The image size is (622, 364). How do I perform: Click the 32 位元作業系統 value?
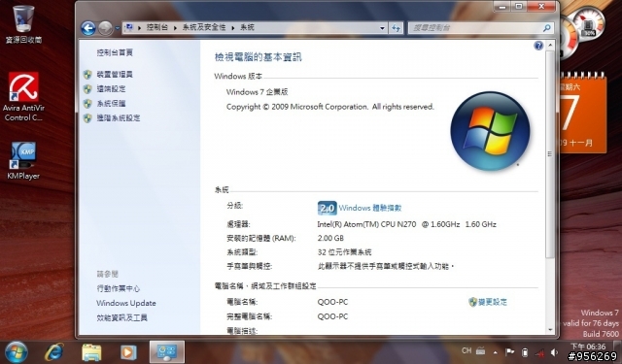tap(345, 252)
